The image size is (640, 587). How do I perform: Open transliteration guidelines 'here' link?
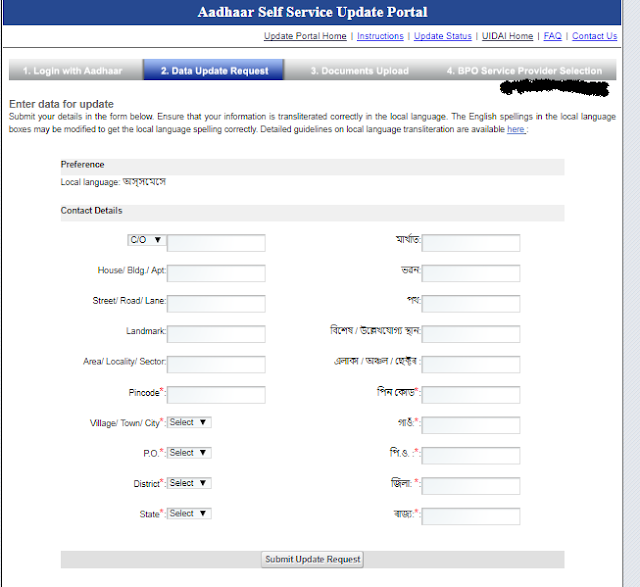click(x=516, y=129)
